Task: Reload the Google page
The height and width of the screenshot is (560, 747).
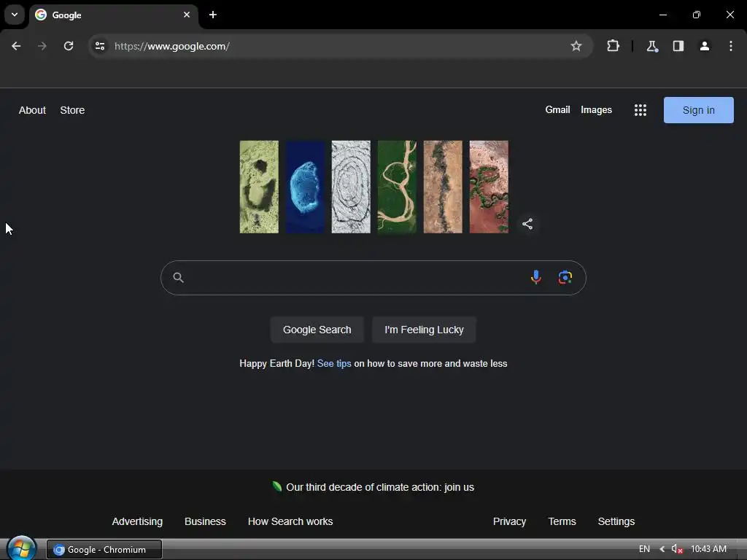Action: [69, 46]
